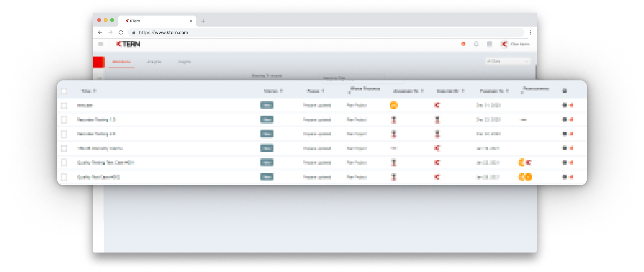The height and width of the screenshot is (272, 644).
Task: Focus the ktern.com address bar
Action: coord(326,32)
